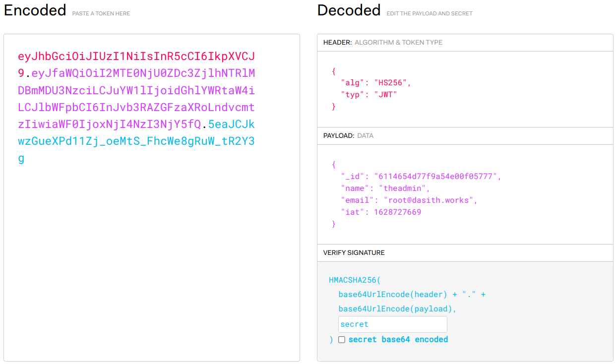
Task: Click the iat timestamp 1628727669
Action: click(397, 212)
